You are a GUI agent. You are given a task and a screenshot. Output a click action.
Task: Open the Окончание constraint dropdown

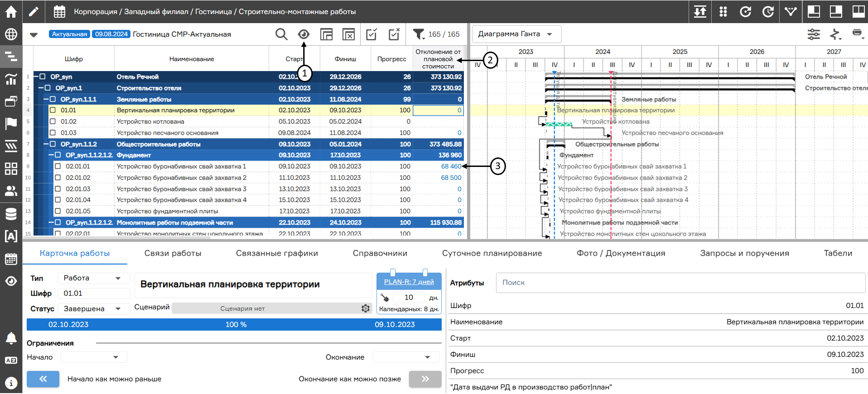[406, 357]
